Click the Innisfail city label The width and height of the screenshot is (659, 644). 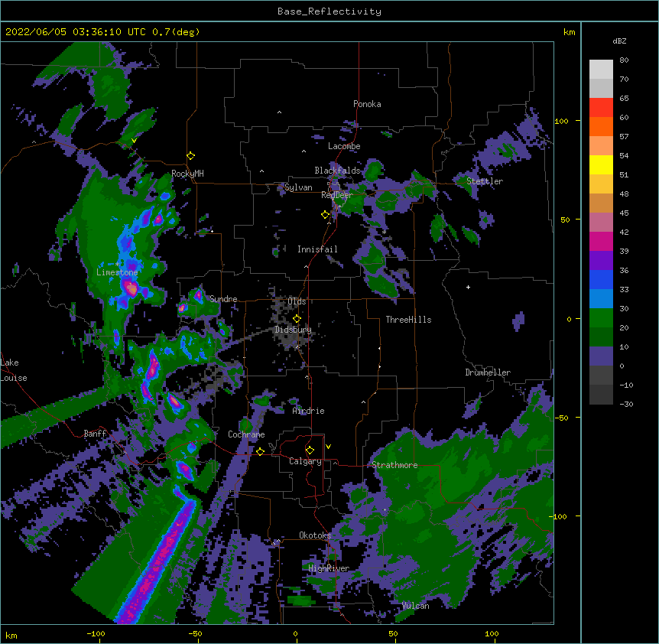[317, 249]
